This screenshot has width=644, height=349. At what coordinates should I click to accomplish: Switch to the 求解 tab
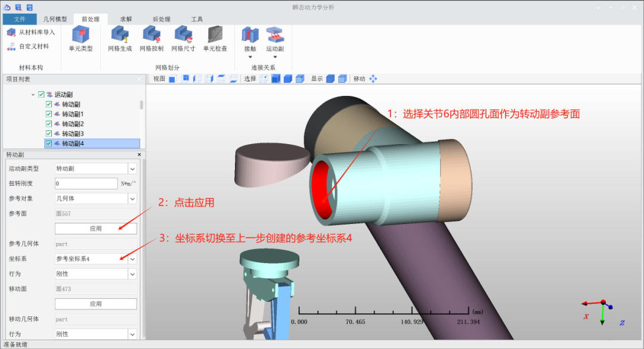point(126,19)
